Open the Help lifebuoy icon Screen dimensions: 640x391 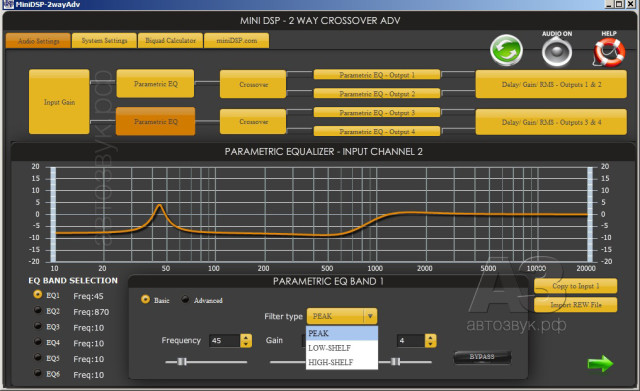pyautogui.click(x=608, y=52)
